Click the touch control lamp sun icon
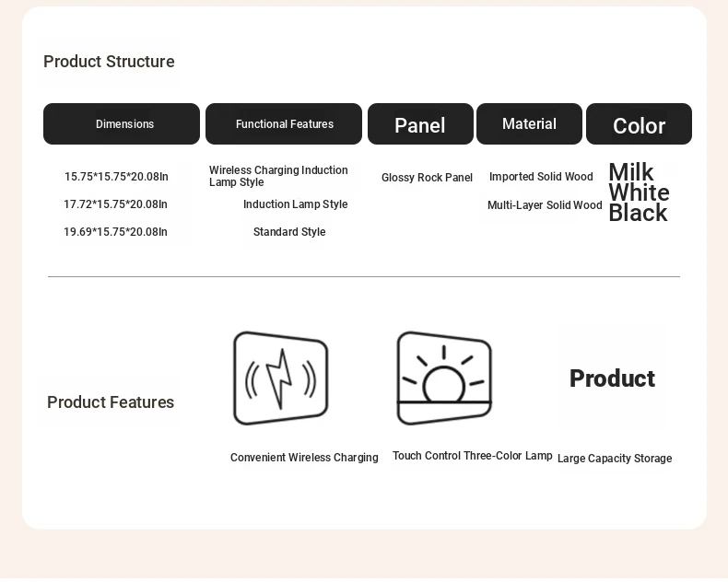Viewport: 728px width, 582px height. 443,378
